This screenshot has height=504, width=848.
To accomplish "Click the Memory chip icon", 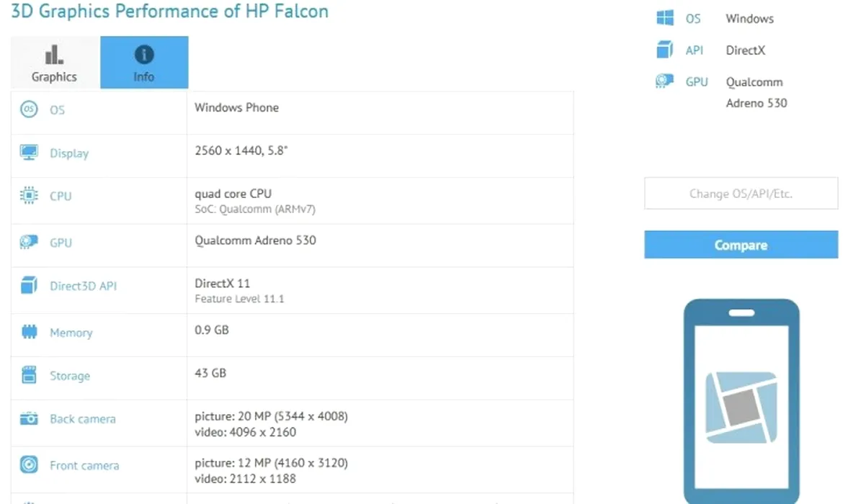I will (29, 333).
